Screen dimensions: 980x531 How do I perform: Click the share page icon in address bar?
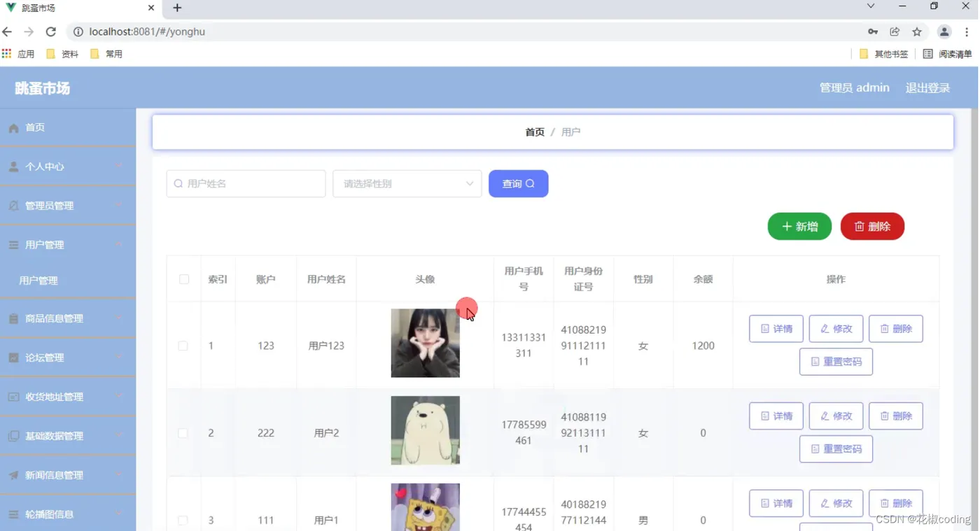coord(895,31)
